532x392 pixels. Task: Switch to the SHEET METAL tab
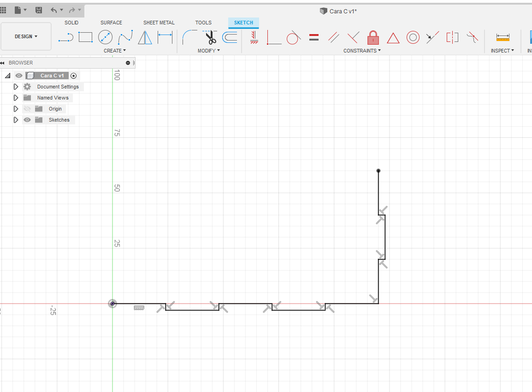coord(159,23)
